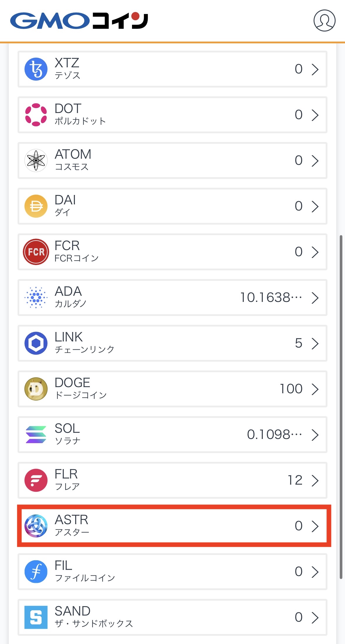Expand the FLR row chevron arrow

[315, 481]
